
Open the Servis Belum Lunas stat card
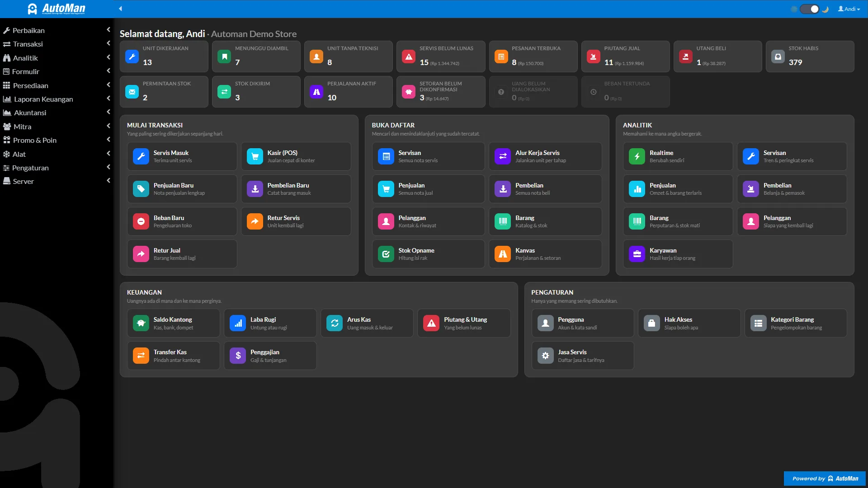point(441,56)
